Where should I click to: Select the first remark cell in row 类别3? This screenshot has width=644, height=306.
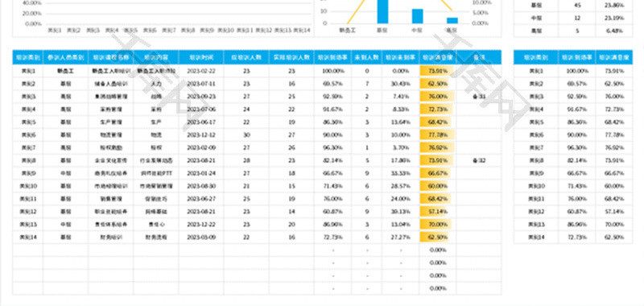(x=478, y=97)
